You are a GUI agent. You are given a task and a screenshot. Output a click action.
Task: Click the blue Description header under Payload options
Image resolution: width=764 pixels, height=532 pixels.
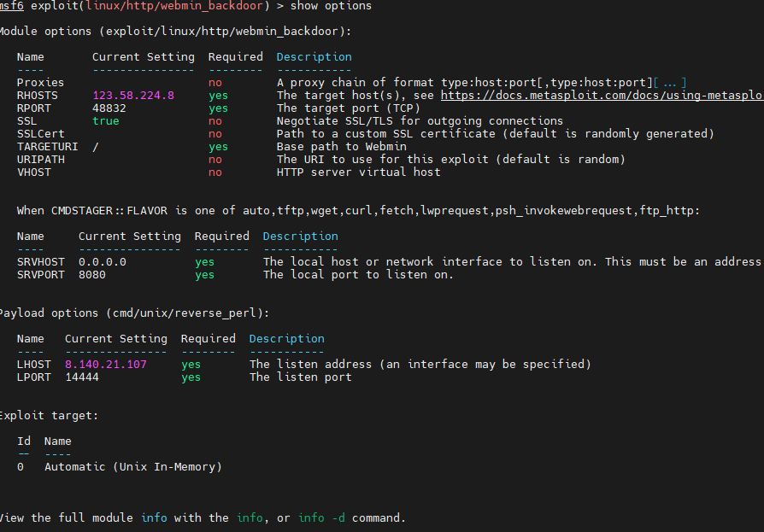[287, 339]
